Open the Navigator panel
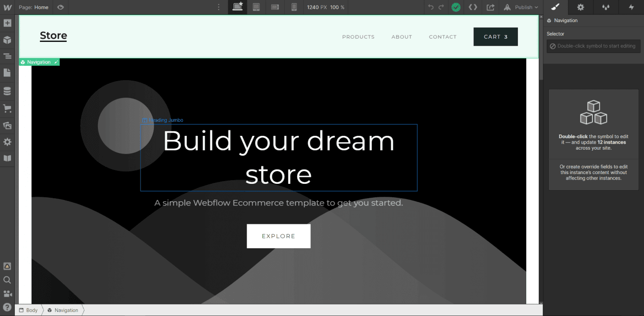The height and width of the screenshot is (316, 644). pos(7,56)
